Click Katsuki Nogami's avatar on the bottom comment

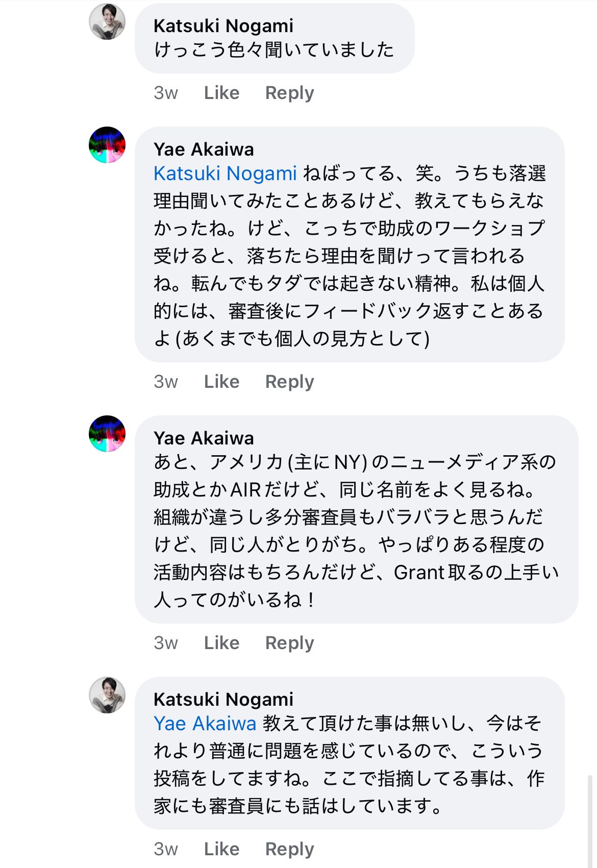pos(107,695)
